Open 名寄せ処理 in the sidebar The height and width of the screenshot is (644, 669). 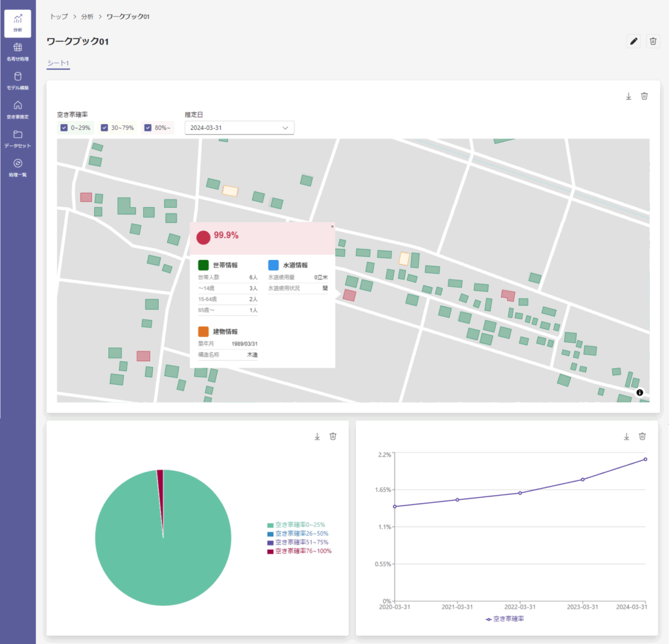[18, 52]
